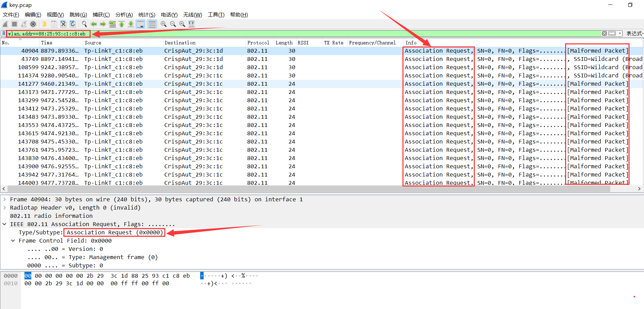The width and height of the screenshot is (644, 309).
Task: Click the filter bookmark icon
Action: (x=3, y=34)
